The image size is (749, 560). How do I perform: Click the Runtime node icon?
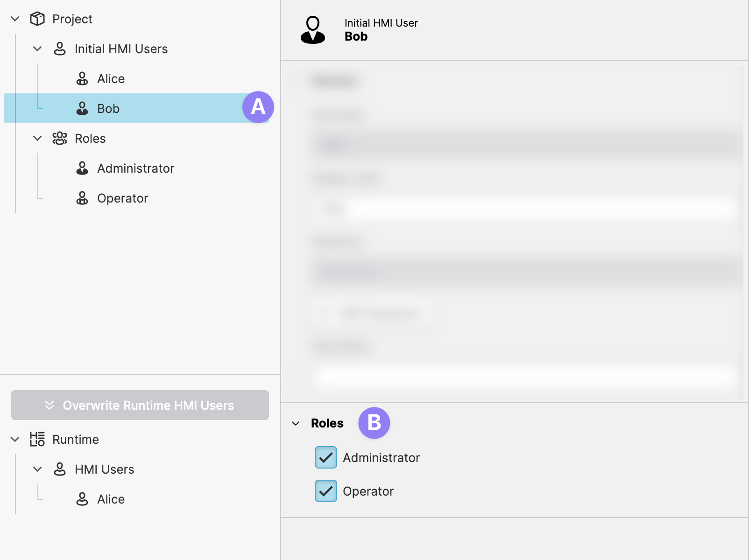click(x=37, y=440)
